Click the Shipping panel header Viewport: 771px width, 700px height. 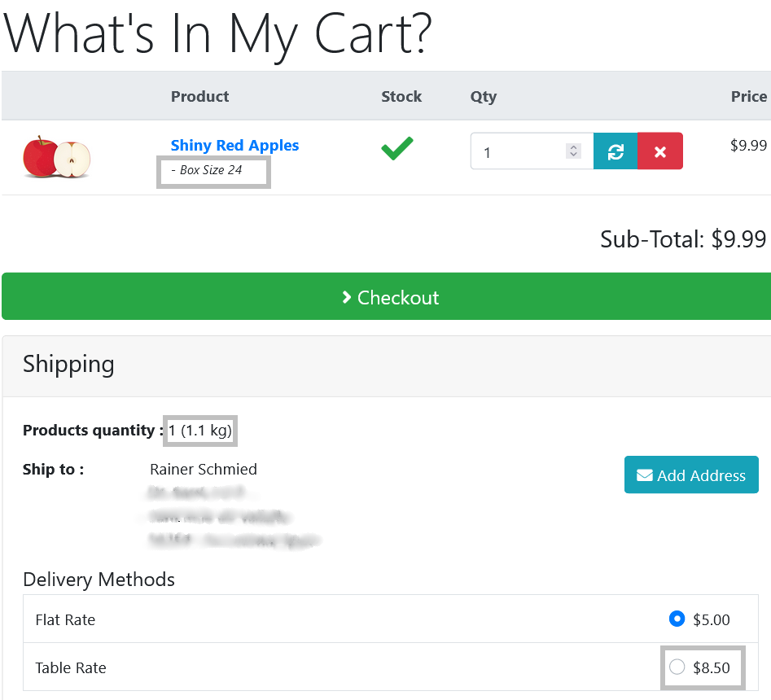(387, 365)
